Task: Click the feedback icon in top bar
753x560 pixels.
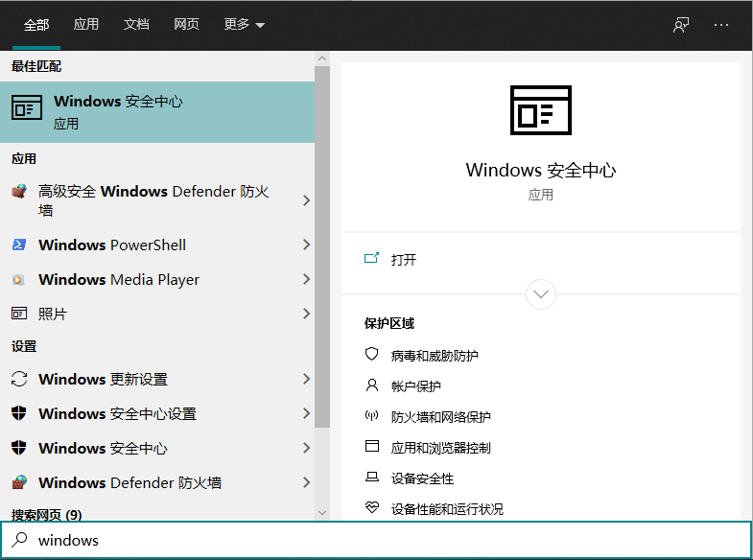Action: (681, 25)
